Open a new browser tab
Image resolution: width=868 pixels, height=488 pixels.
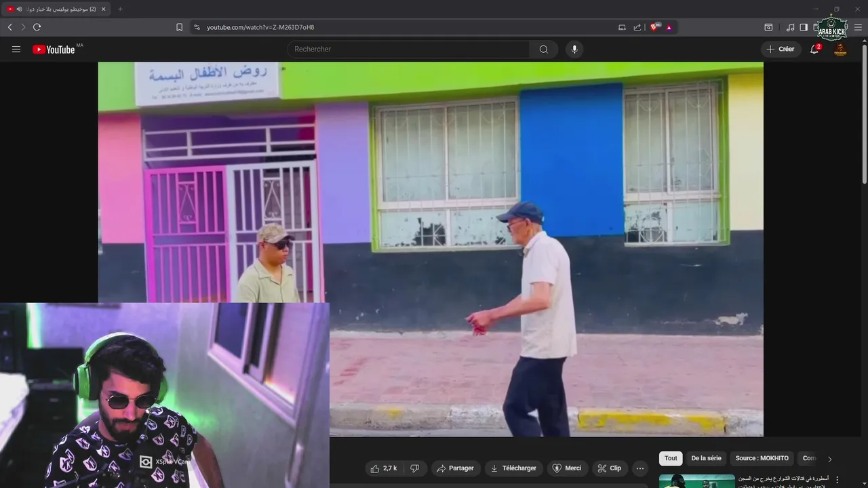coord(120,9)
